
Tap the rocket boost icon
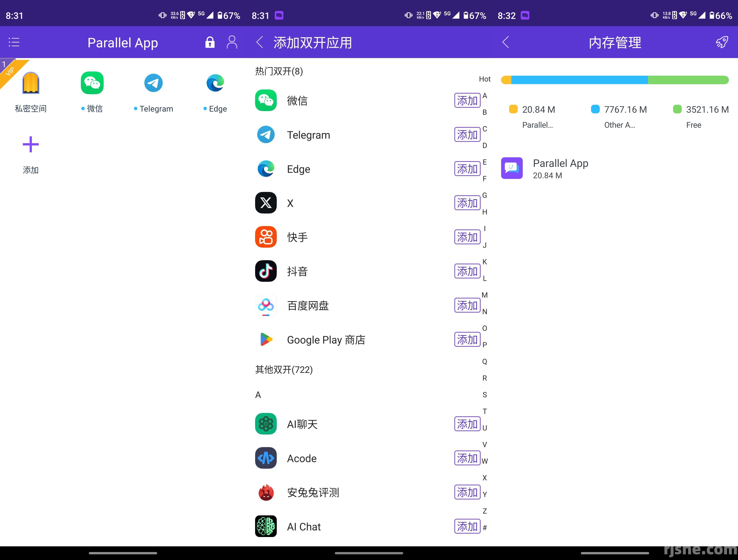pos(722,42)
